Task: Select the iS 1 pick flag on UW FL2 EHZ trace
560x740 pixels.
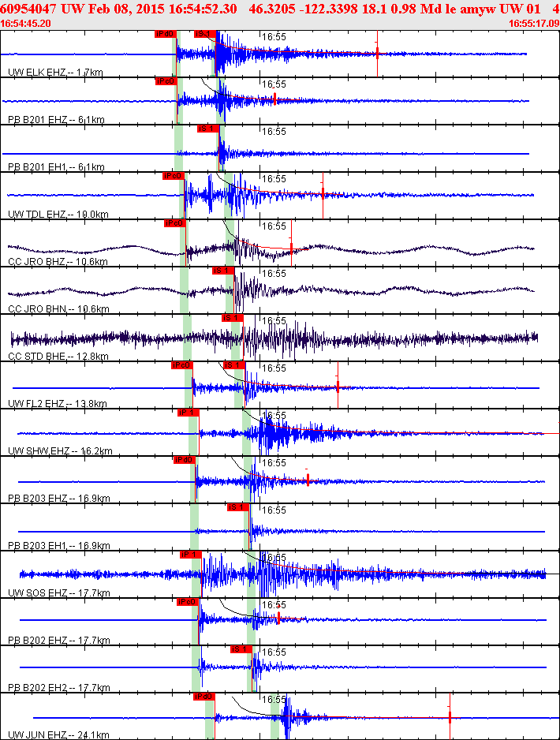Action: tap(234, 364)
